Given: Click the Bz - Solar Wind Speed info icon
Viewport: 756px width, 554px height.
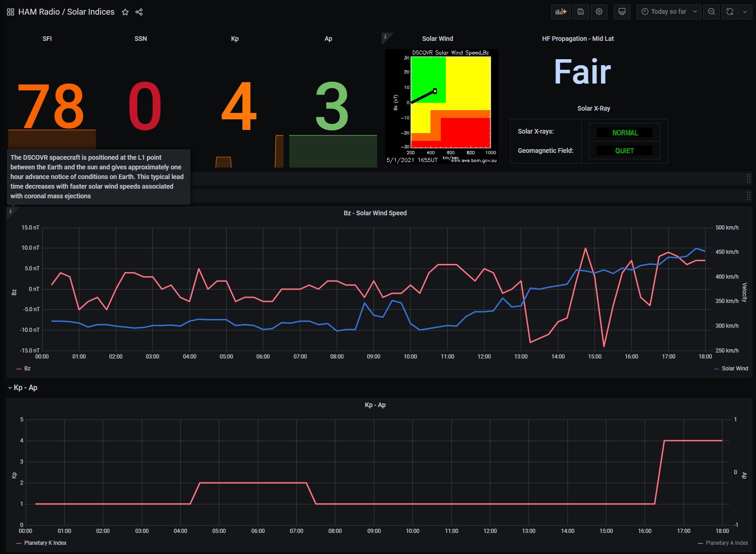Looking at the screenshot, I should click(x=10, y=211).
